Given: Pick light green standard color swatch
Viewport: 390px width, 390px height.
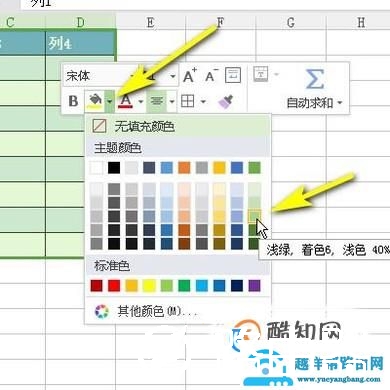Looking at the screenshot, I should (x=167, y=286).
